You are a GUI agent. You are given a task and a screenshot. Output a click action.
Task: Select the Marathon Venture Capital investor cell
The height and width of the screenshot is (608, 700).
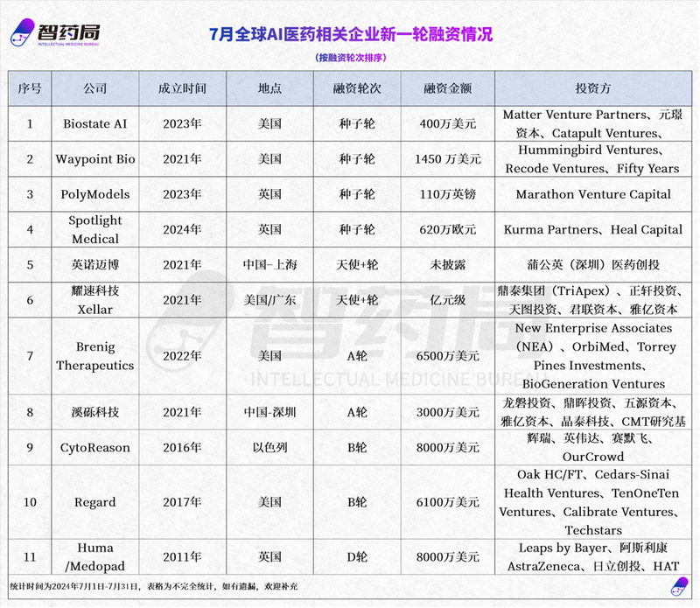[593, 194]
